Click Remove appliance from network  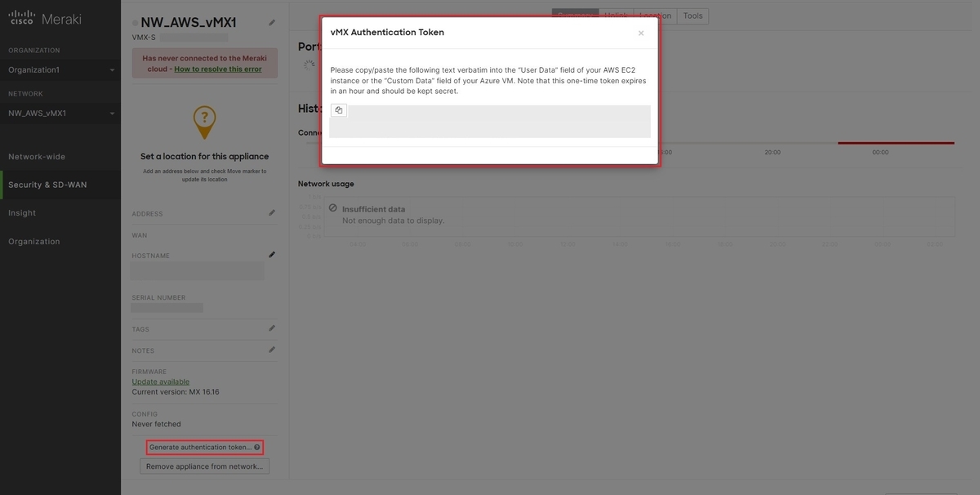(203, 466)
